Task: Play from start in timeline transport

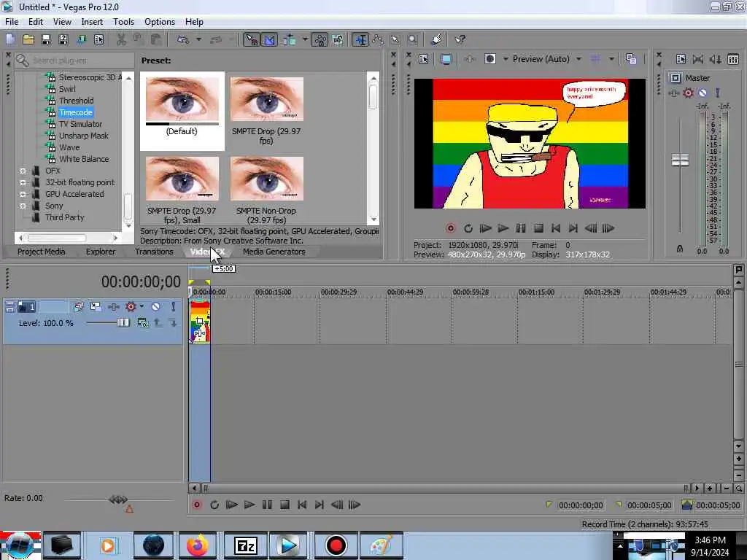Action: point(232,505)
